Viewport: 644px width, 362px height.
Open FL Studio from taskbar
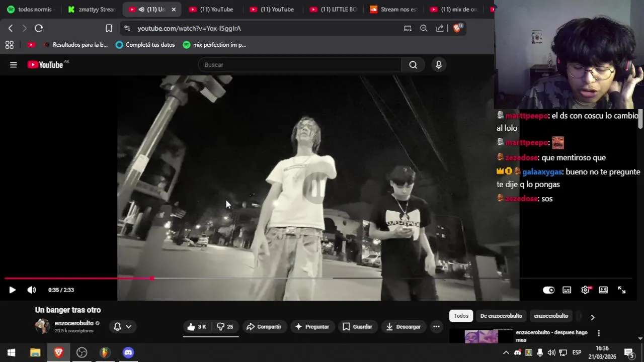(x=105, y=352)
